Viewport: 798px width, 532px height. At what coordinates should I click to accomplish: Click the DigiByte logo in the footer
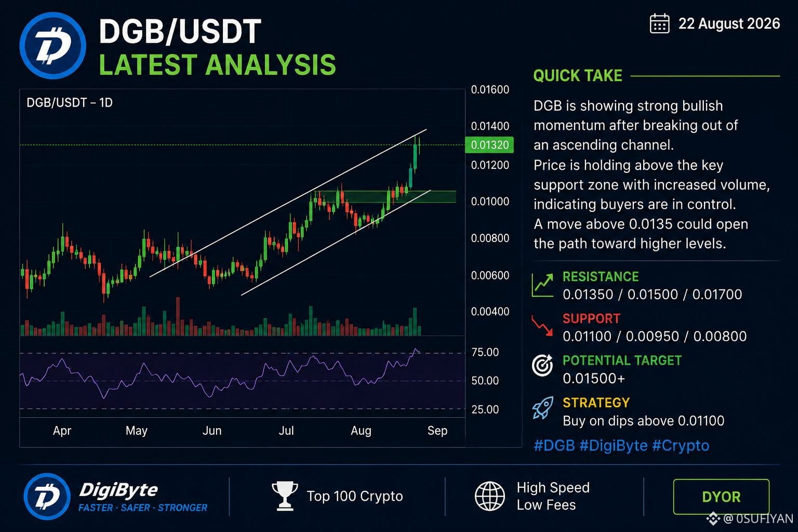pyautogui.click(x=47, y=497)
